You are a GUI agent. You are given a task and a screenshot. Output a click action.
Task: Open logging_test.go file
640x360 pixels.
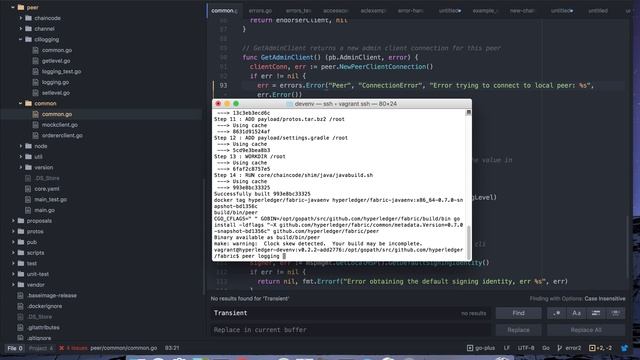(x=61, y=71)
